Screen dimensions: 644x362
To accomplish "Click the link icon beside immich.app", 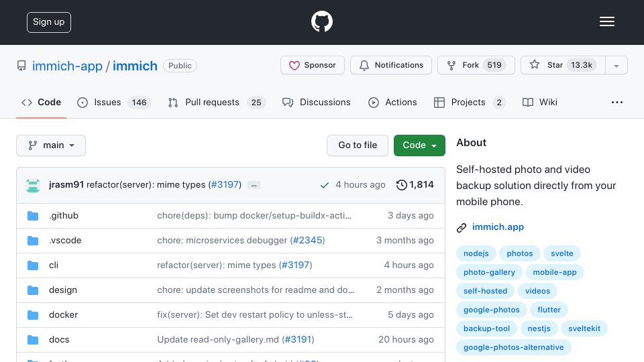I will 462,227.
